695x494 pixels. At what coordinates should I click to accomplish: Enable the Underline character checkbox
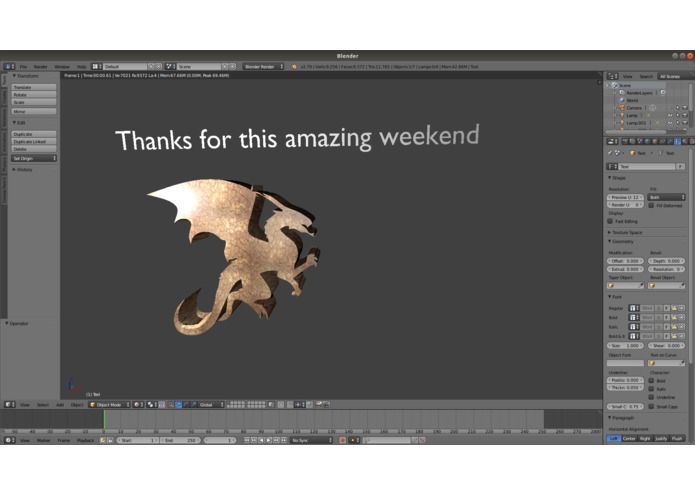(x=651, y=397)
